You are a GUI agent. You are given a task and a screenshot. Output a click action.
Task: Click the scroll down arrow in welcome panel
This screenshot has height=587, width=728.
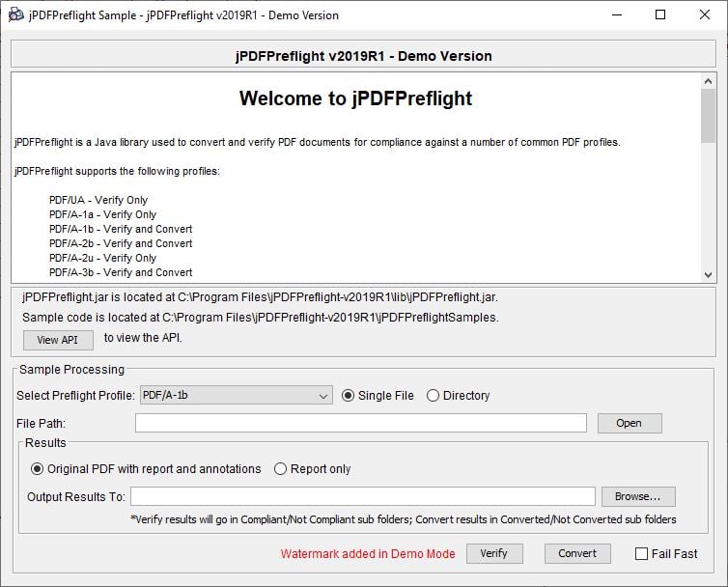tap(708, 275)
